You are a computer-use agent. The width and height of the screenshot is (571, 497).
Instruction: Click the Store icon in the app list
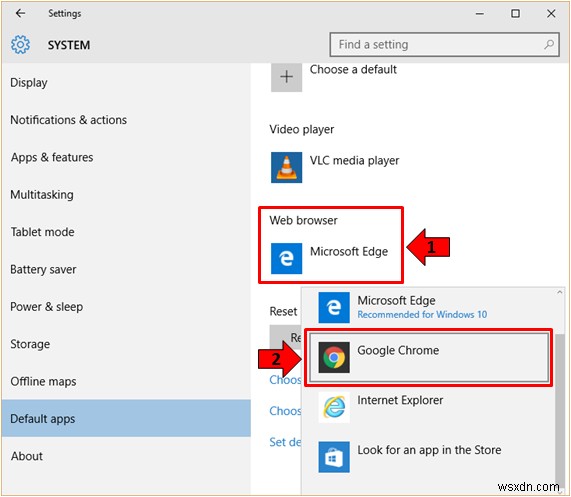334,457
